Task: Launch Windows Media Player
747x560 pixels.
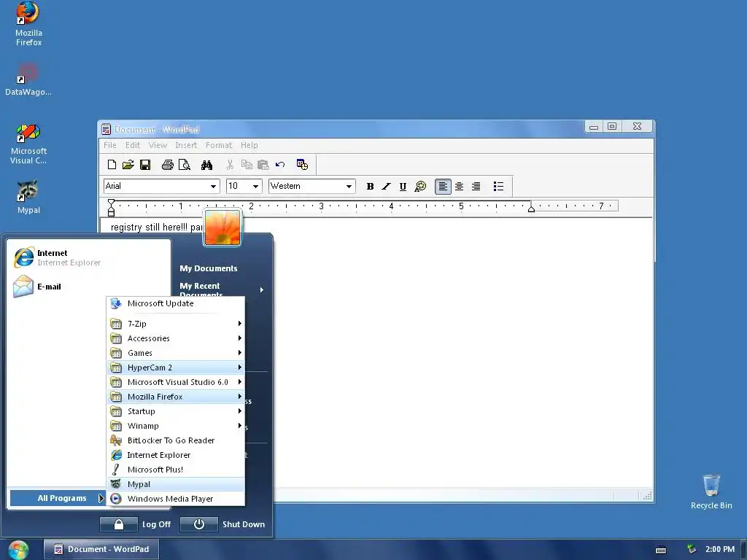Action: pyautogui.click(x=176, y=499)
